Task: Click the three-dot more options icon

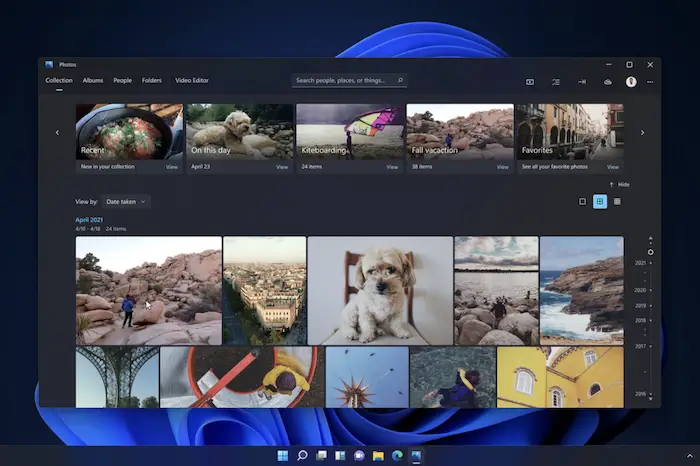Action: (649, 81)
